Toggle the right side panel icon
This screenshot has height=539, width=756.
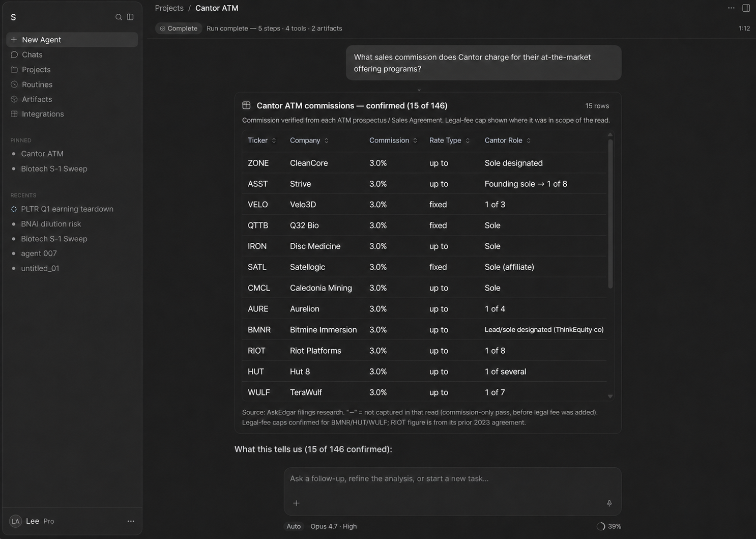pyautogui.click(x=746, y=8)
